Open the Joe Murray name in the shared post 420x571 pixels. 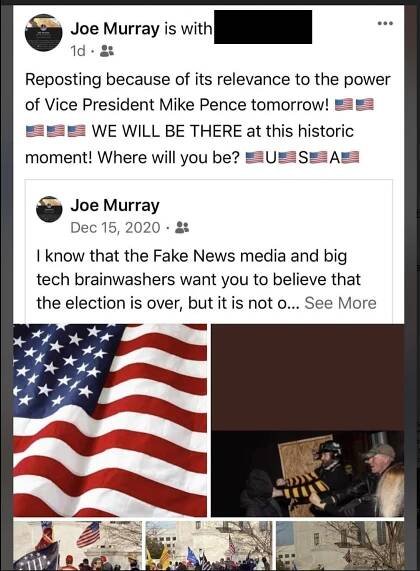click(115, 205)
